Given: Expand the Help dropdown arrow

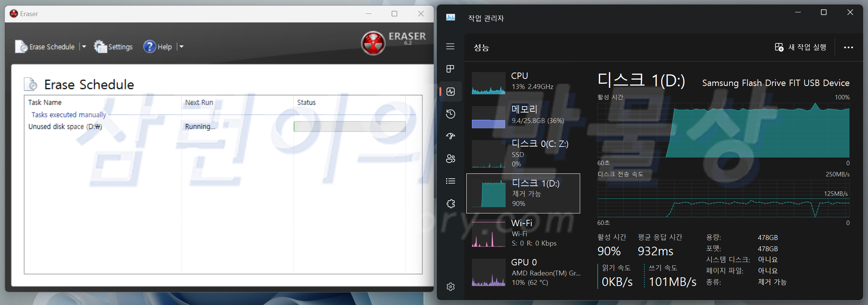Looking at the screenshot, I should click(181, 47).
